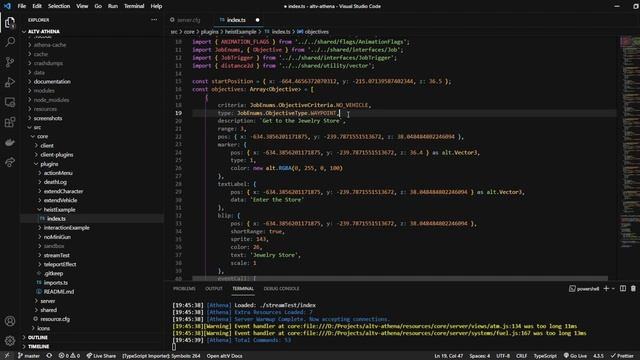
Task: Open the Edit menu
Action: (37, 6)
